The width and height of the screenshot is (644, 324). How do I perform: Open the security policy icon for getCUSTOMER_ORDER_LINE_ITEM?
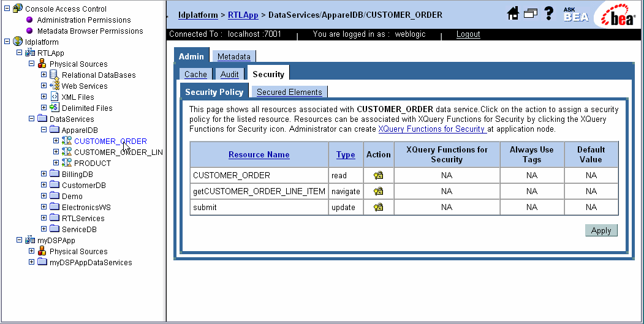pos(378,191)
